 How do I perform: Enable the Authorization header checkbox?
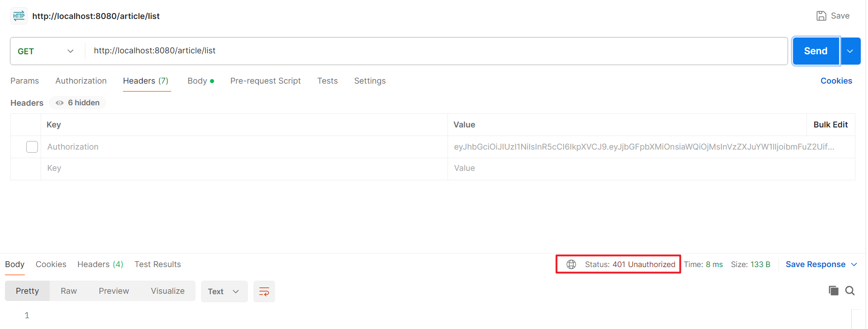coord(32,147)
